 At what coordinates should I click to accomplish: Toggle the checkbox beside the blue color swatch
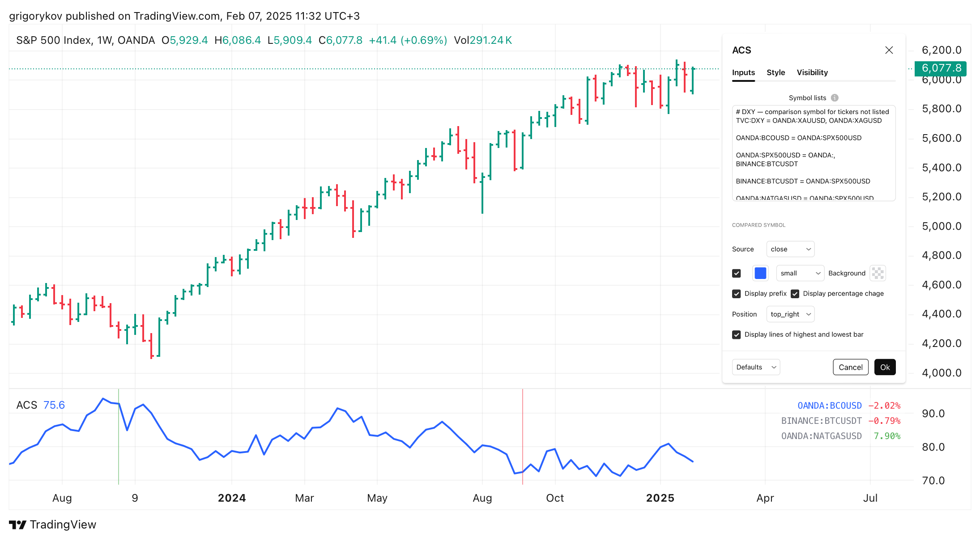tap(737, 273)
